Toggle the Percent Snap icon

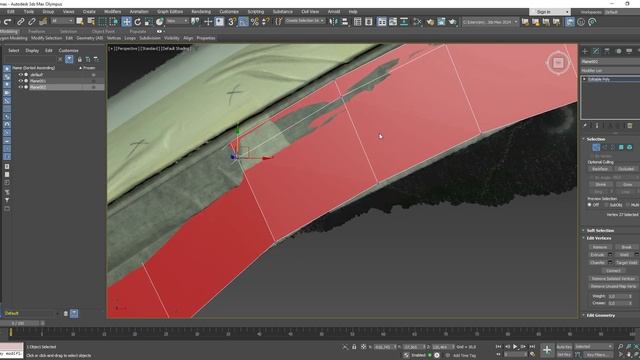point(255,22)
